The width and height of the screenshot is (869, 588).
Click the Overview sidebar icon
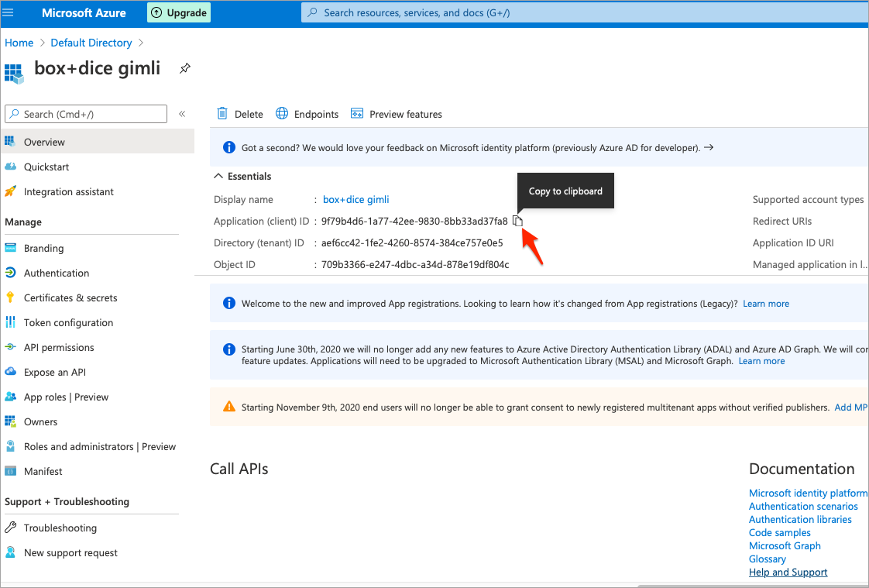coord(10,142)
